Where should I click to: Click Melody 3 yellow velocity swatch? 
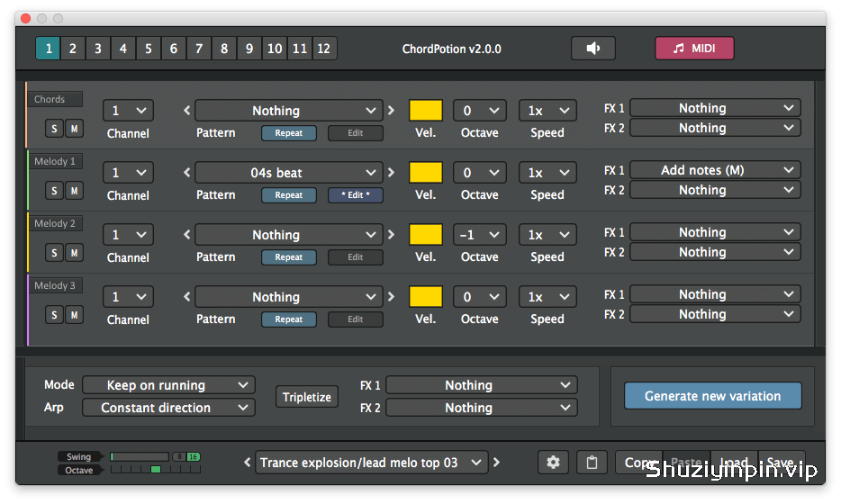[x=425, y=296]
